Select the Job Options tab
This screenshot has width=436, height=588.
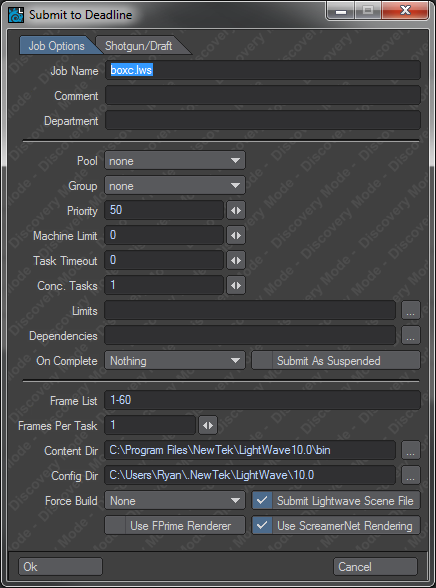[57, 46]
